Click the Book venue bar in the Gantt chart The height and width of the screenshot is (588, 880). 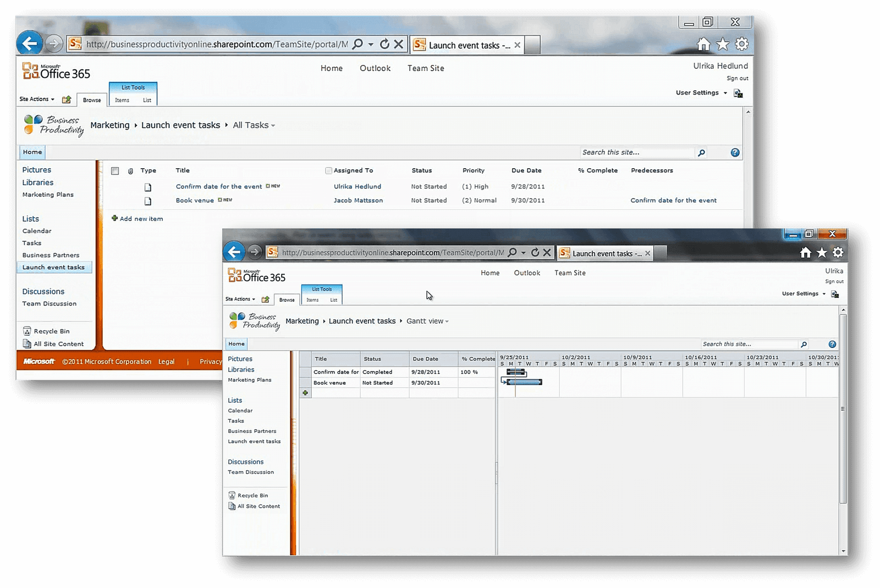(524, 382)
